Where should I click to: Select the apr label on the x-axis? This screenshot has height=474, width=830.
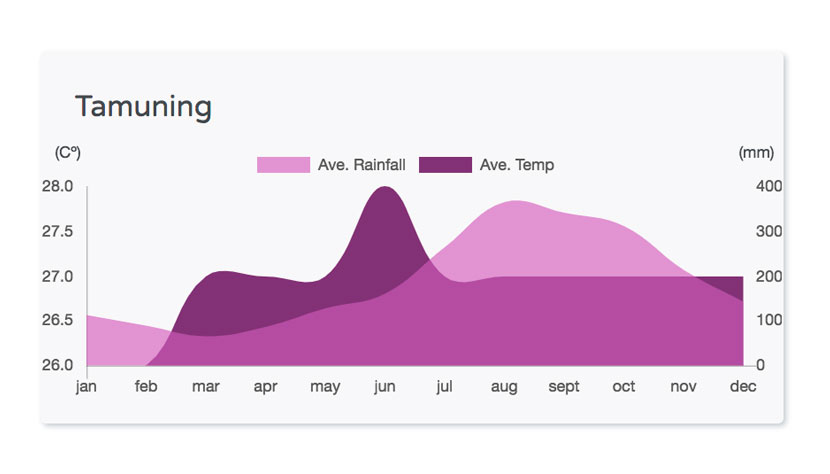click(x=265, y=387)
